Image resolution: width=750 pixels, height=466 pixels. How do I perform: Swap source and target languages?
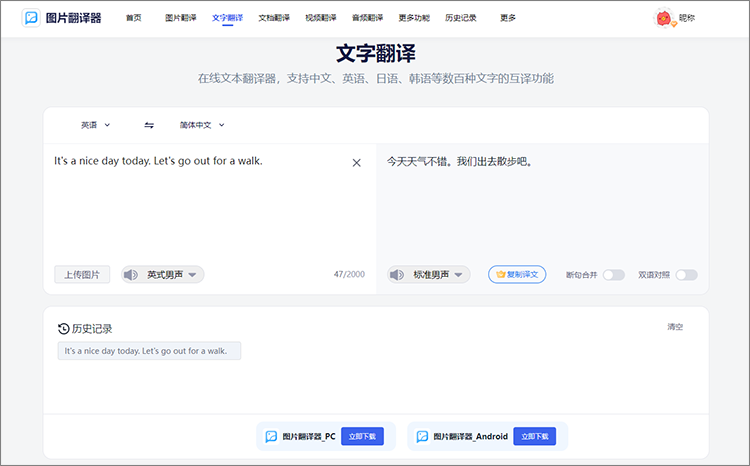[149, 125]
